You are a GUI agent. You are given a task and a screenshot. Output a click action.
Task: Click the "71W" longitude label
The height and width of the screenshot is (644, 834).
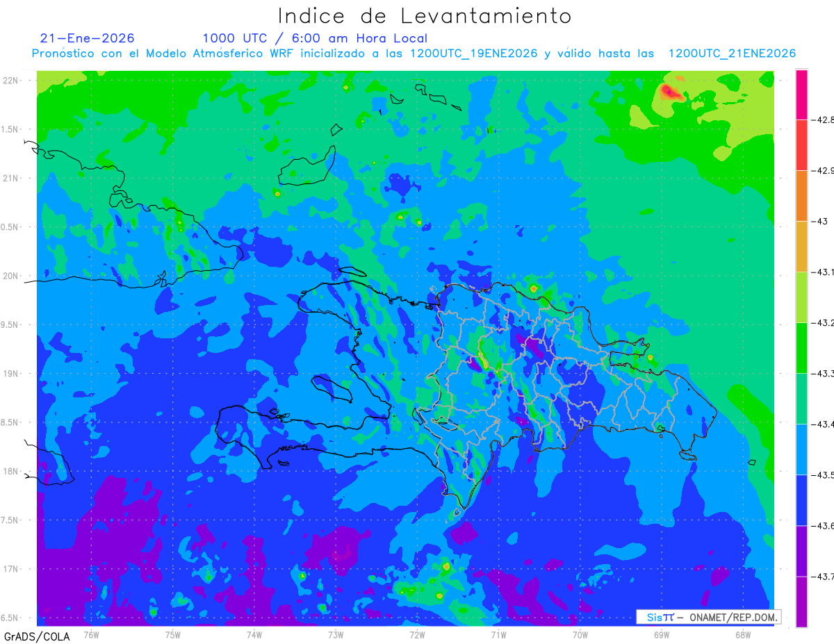pyautogui.click(x=498, y=634)
